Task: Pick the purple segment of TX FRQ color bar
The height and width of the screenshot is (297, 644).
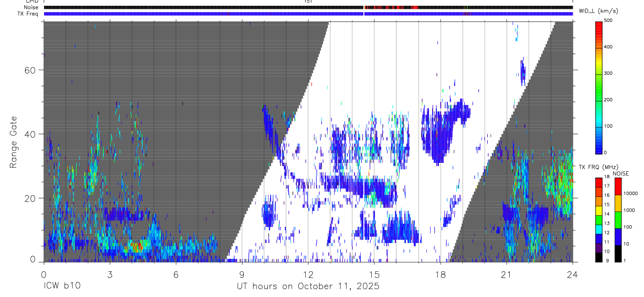Action: 599,248
